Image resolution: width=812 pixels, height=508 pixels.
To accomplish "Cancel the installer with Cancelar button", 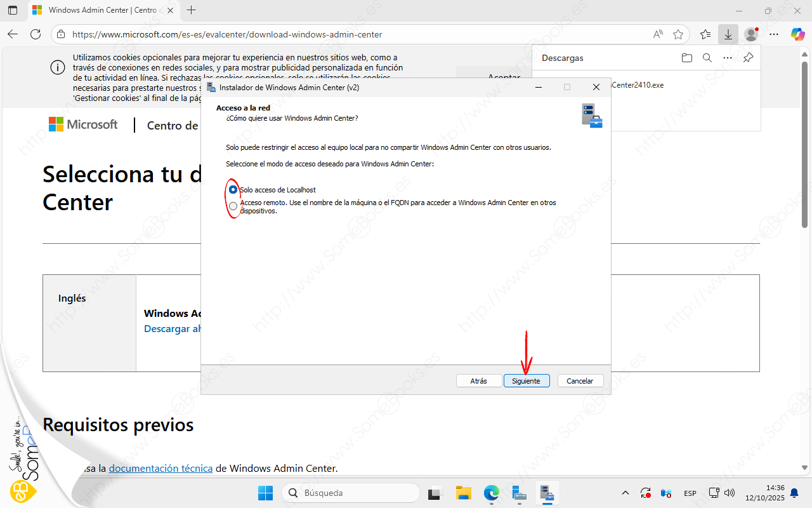I will [580, 381].
